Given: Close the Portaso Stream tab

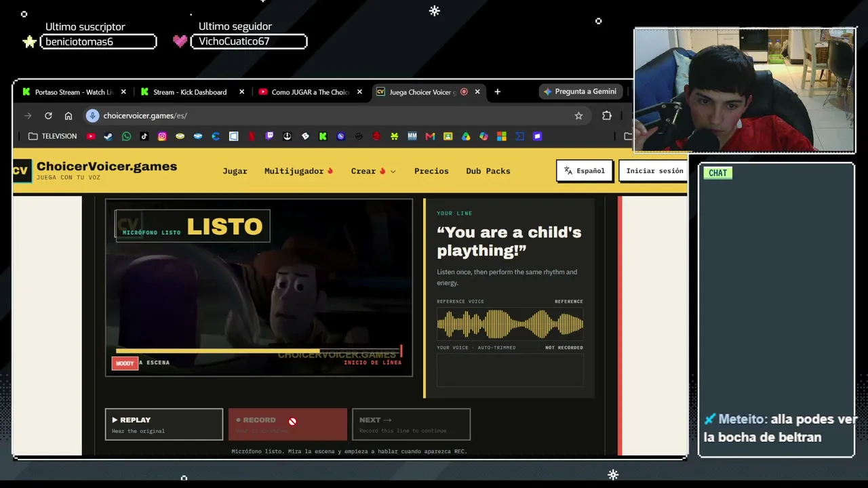Looking at the screenshot, I should click(x=123, y=91).
